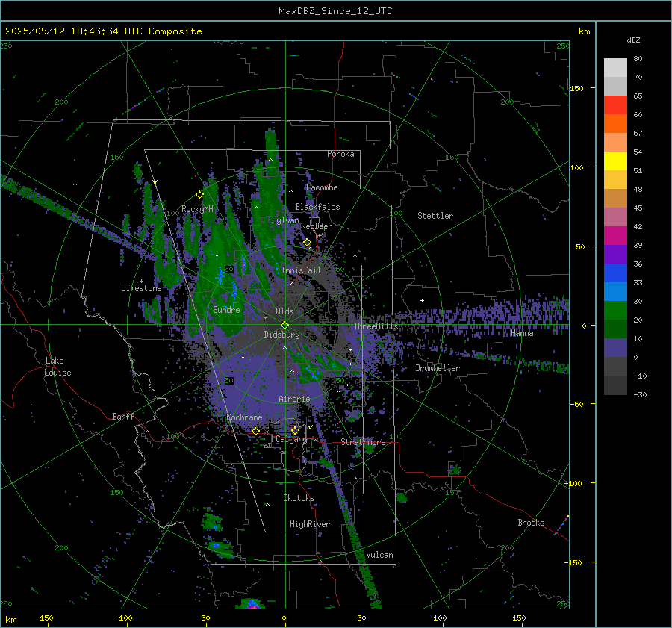Click the Calgary city label

(x=291, y=439)
